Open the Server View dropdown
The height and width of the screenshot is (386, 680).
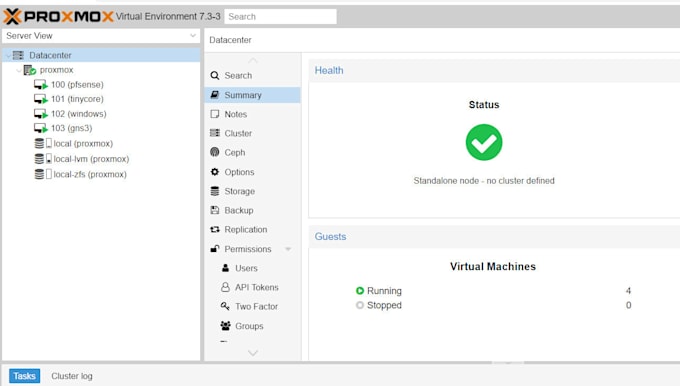pyautogui.click(x=193, y=36)
